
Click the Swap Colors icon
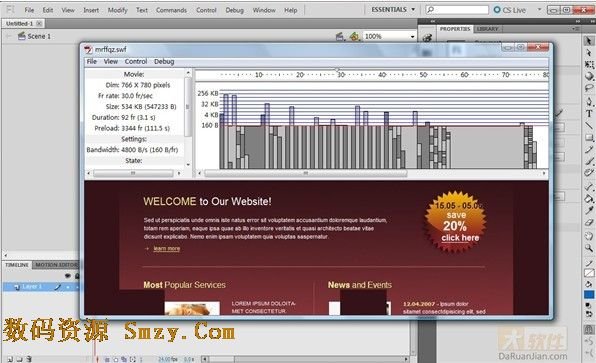coord(589,314)
